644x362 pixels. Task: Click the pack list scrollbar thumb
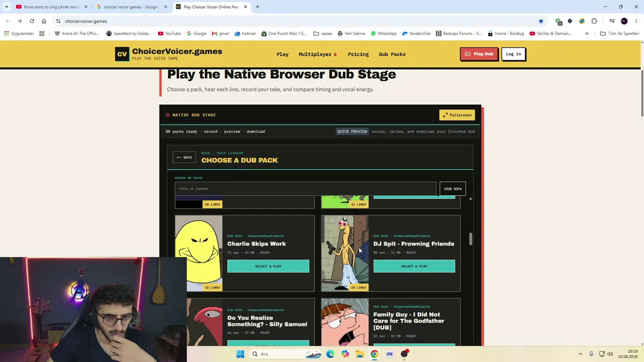point(470,239)
